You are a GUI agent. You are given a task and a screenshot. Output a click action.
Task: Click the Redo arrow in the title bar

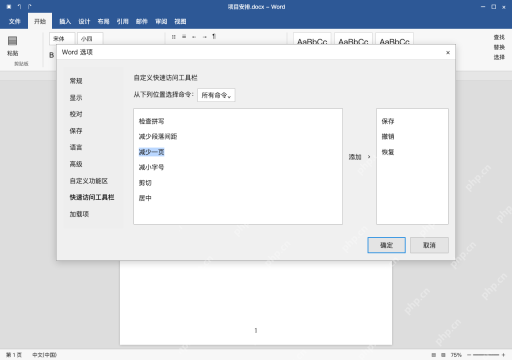point(30,7)
